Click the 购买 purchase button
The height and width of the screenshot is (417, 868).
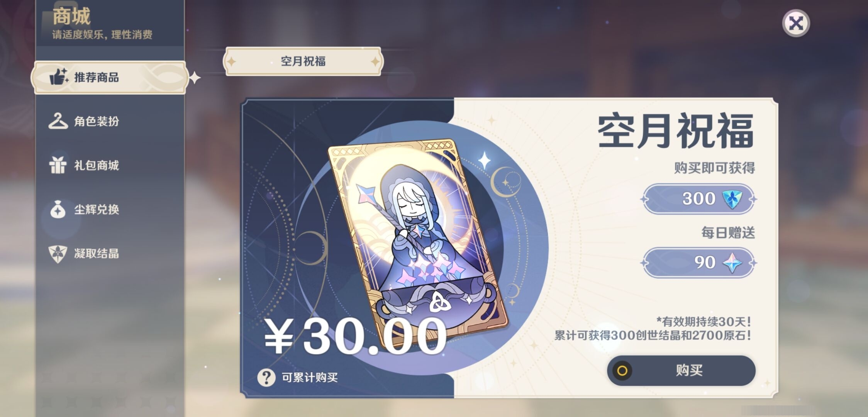pyautogui.click(x=681, y=371)
